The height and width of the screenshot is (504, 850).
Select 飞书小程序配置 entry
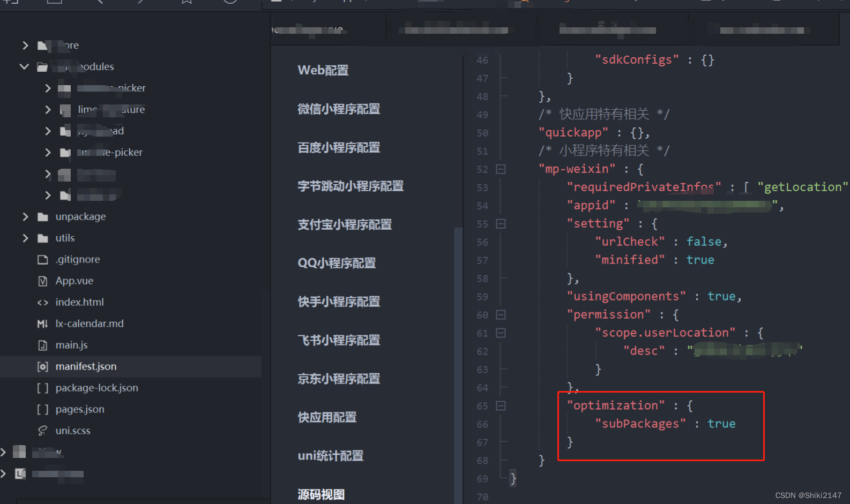pyautogui.click(x=339, y=340)
